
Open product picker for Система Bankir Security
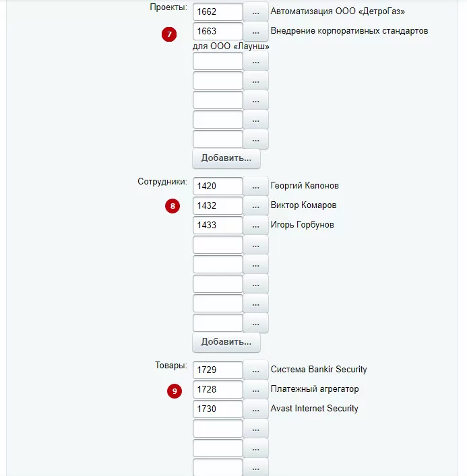(x=256, y=370)
